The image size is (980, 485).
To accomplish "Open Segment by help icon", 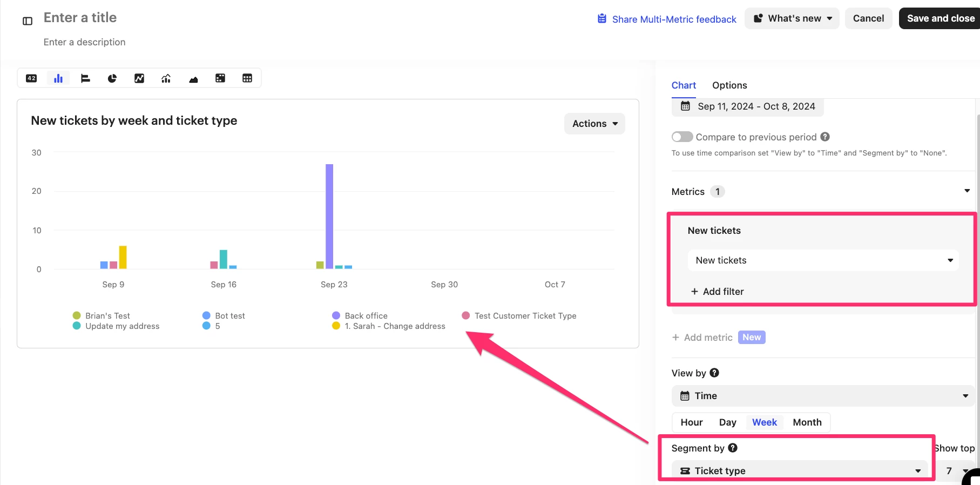I will point(733,448).
